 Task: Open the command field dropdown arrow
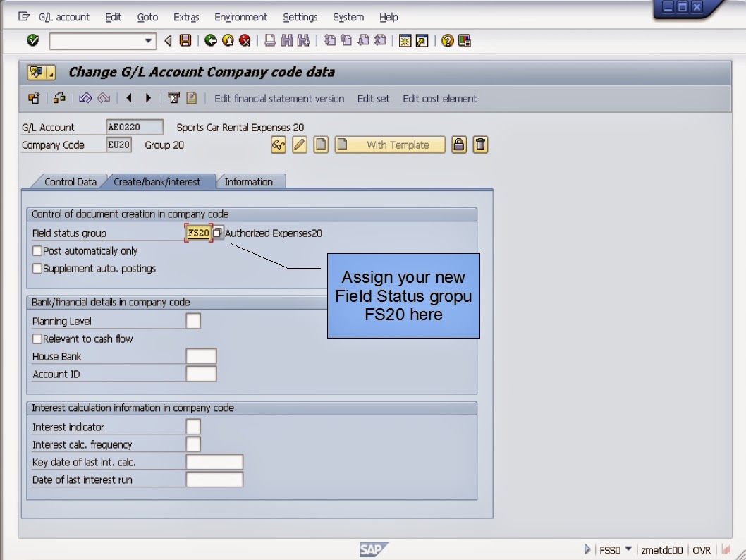tap(147, 40)
